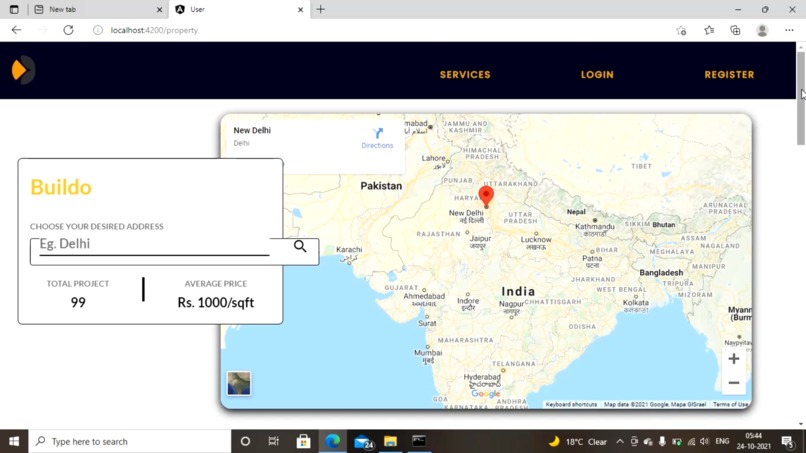Add this page to favorites star icon

681,30
